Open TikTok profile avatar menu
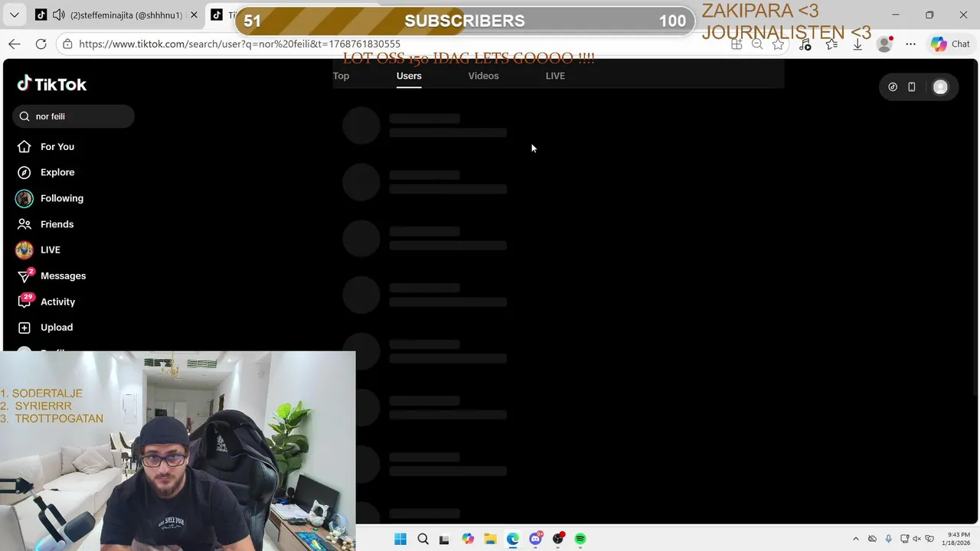Viewport: 980px width, 551px height. tap(940, 87)
